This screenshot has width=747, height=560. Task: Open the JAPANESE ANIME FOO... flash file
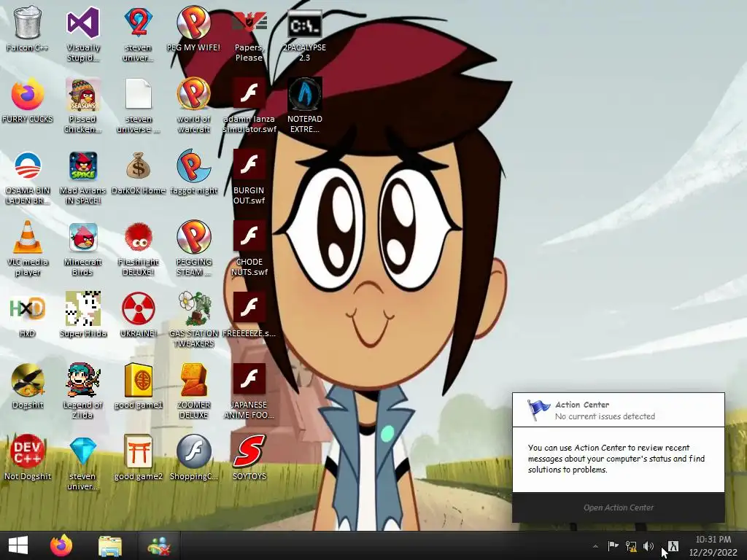(x=249, y=380)
